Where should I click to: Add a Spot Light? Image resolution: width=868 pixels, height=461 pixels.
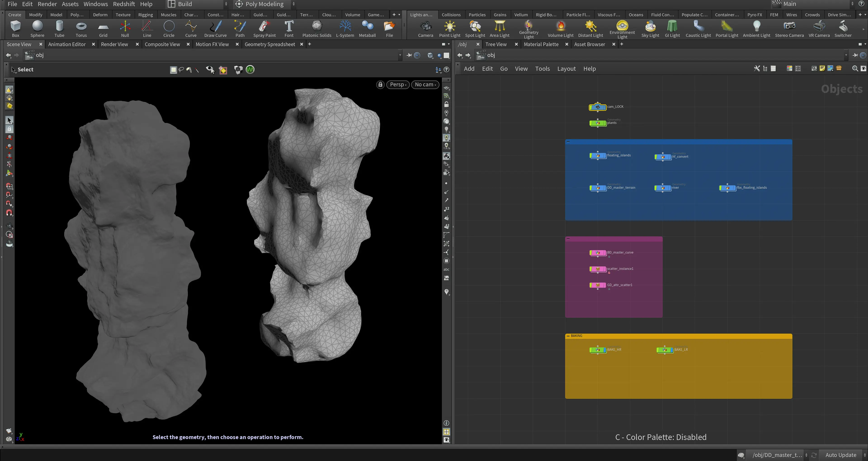[x=475, y=29]
